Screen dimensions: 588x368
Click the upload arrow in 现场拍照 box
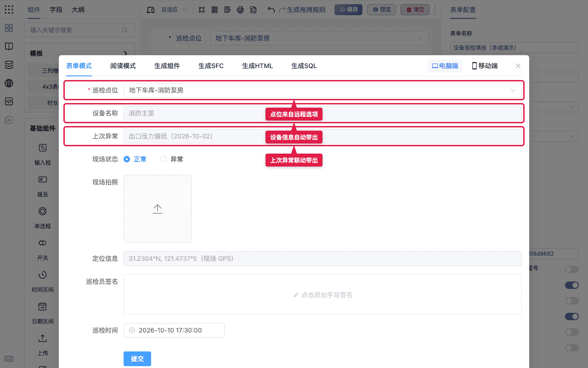click(158, 209)
